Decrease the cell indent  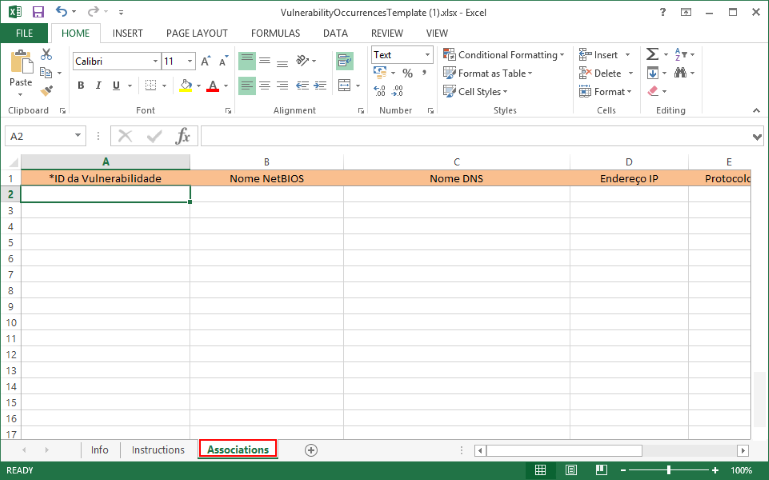(x=303, y=85)
